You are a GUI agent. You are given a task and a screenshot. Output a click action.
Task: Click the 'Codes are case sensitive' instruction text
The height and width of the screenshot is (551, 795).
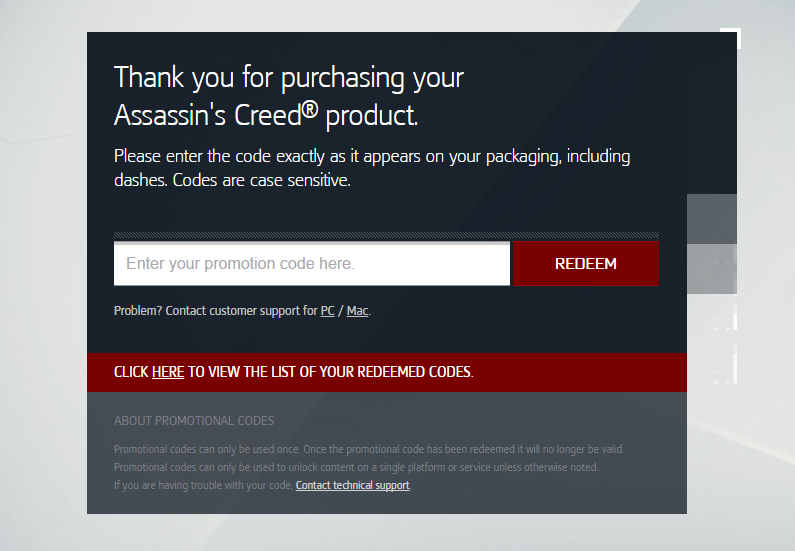(x=262, y=180)
